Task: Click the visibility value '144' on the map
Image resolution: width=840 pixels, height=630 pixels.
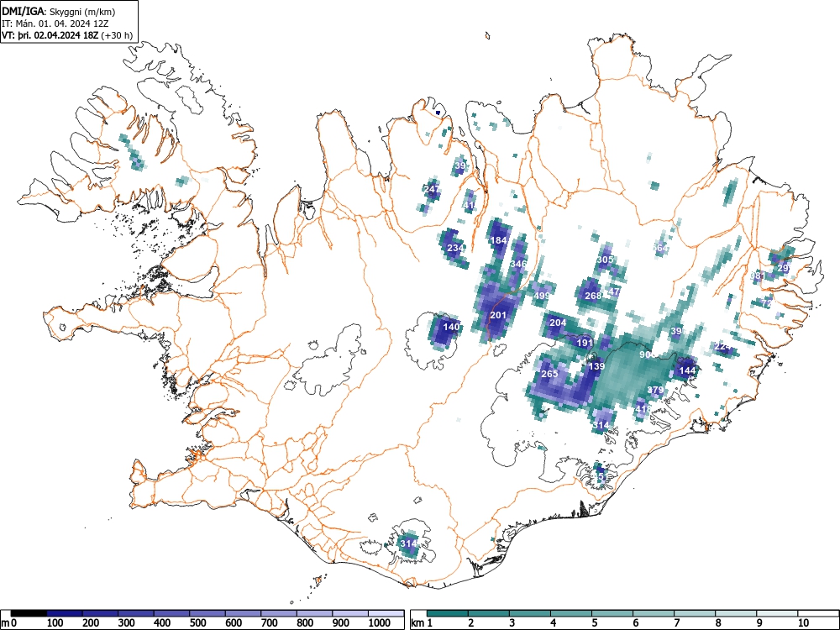Action: tap(687, 370)
